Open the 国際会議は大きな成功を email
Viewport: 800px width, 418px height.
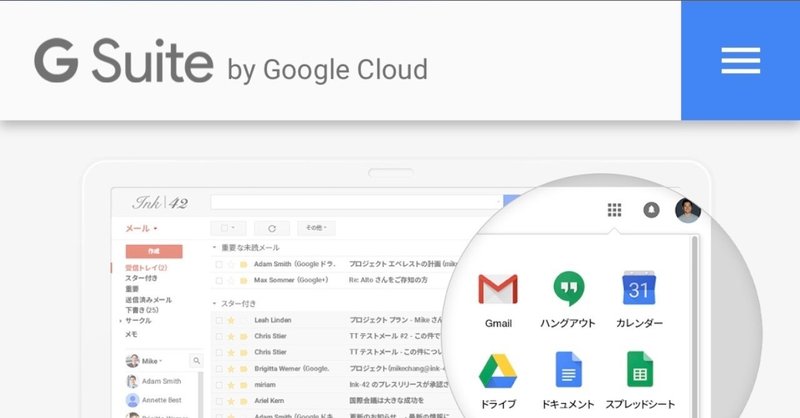387,401
